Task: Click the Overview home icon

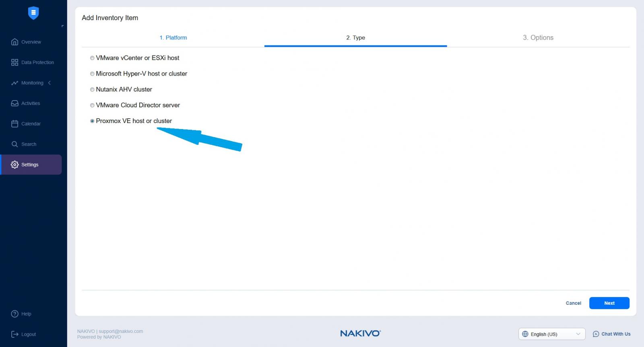Action: tap(15, 42)
